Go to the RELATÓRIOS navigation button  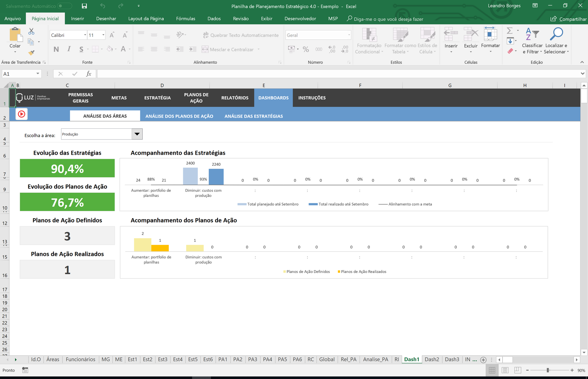(235, 98)
